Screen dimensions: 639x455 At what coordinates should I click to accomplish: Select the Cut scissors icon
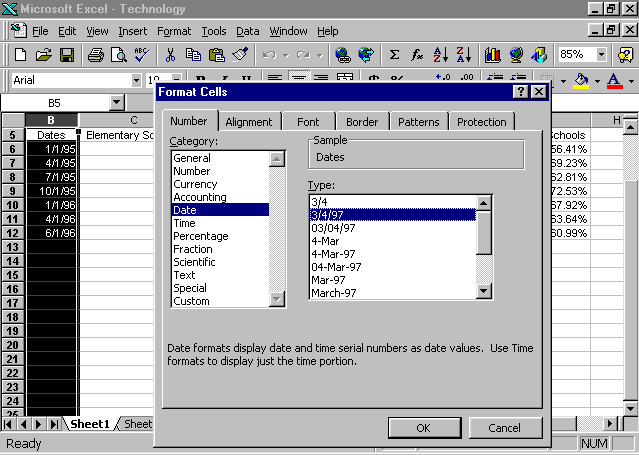[170, 55]
